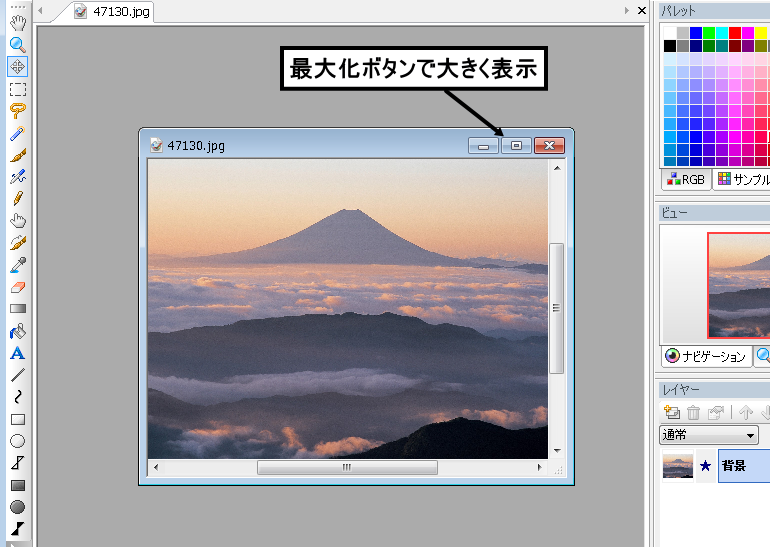Select the Ellipse outline shape tool
Screen dimensions: 770x547
pyautogui.click(x=17, y=441)
